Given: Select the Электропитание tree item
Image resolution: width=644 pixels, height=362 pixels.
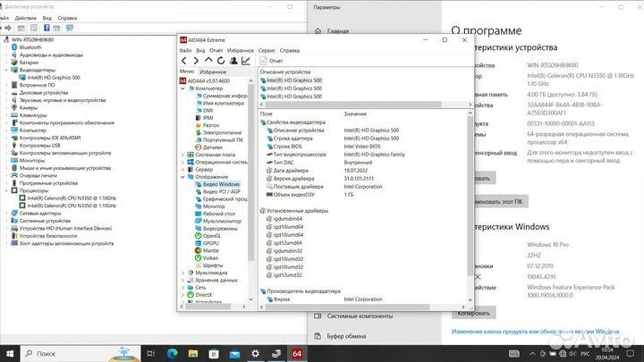Looking at the screenshot, I should [x=222, y=132].
